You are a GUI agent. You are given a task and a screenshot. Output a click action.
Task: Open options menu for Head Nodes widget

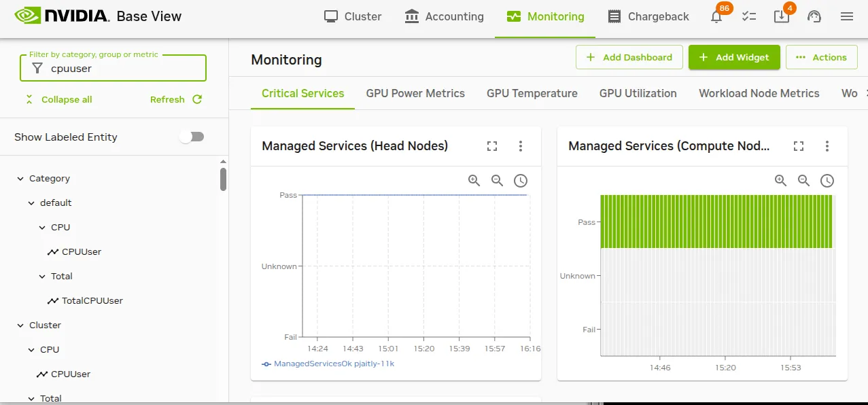coord(521,146)
